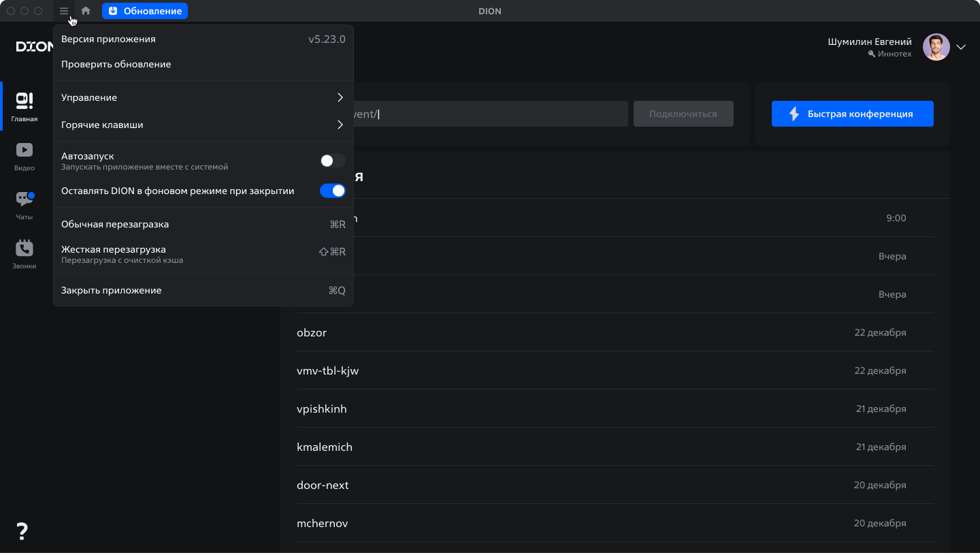Go to the home icon in title bar
This screenshot has height=555, width=980.
click(86, 11)
